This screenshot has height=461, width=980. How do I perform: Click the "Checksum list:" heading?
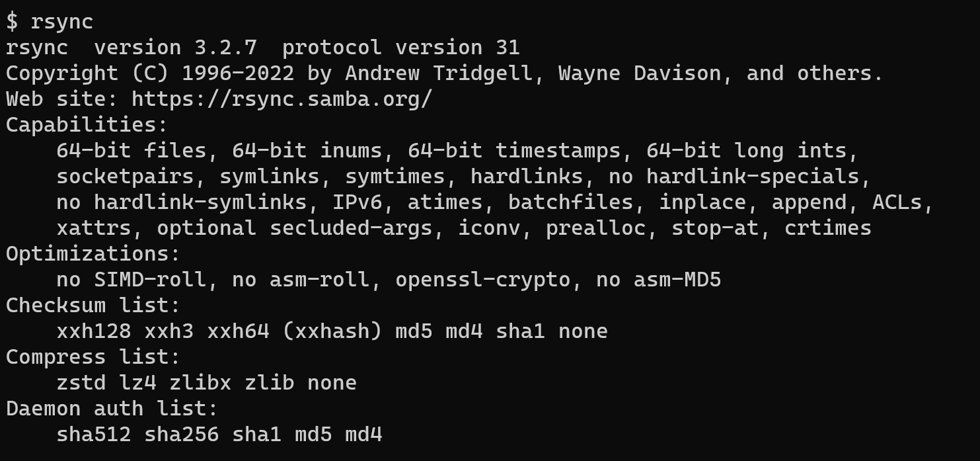(x=93, y=306)
